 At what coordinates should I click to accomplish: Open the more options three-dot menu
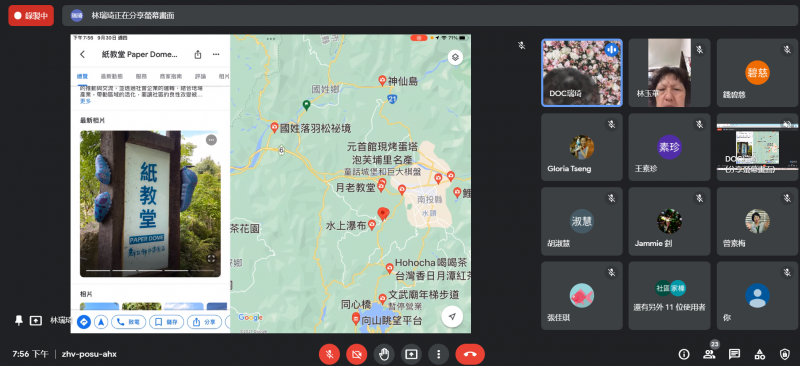click(438, 354)
